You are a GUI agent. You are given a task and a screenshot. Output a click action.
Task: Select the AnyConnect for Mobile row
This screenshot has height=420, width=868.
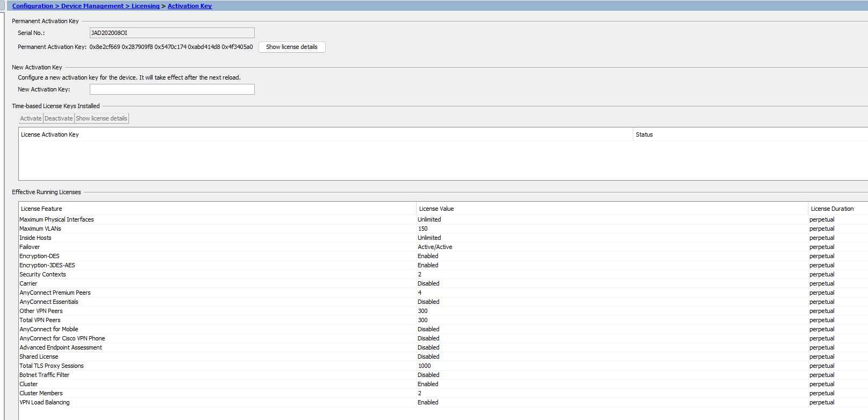(443, 329)
